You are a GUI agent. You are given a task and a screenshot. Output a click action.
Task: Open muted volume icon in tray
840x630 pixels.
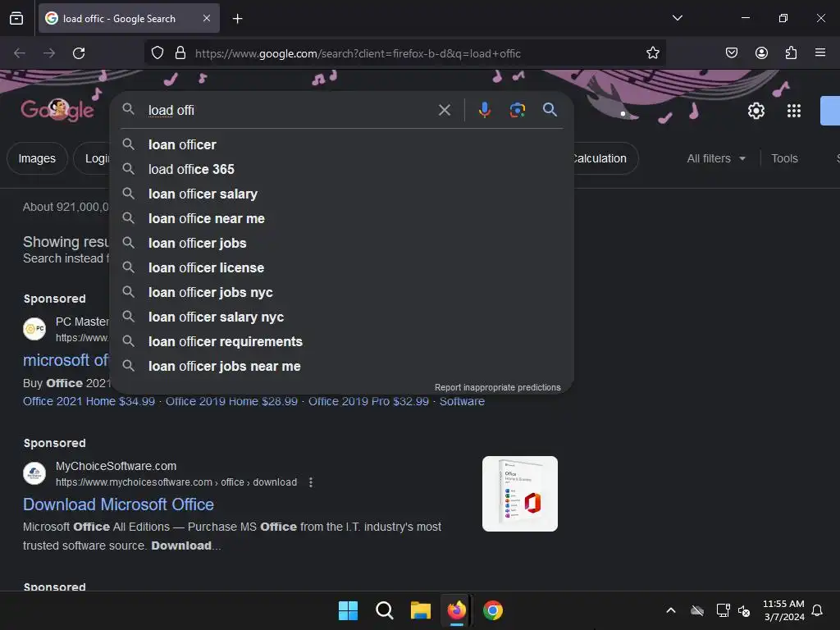point(744,610)
